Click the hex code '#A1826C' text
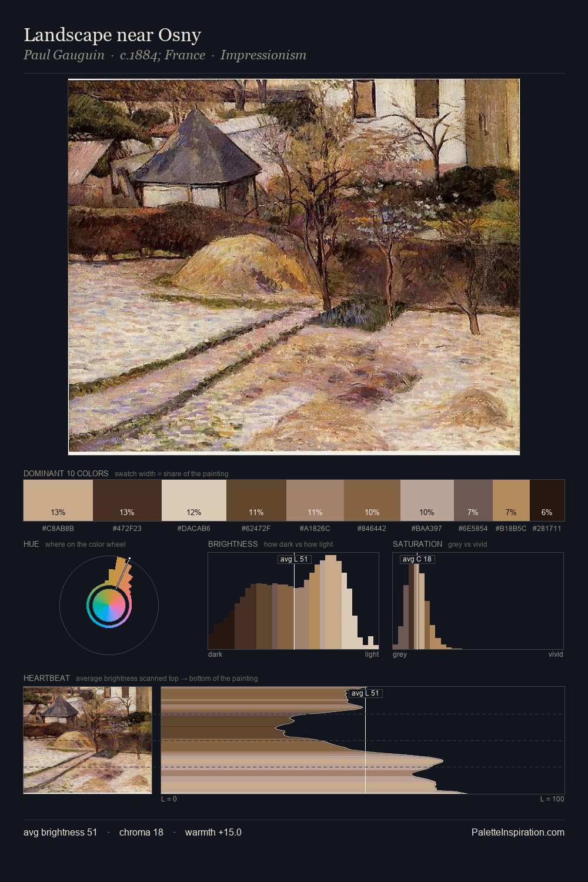 point(315,529)
